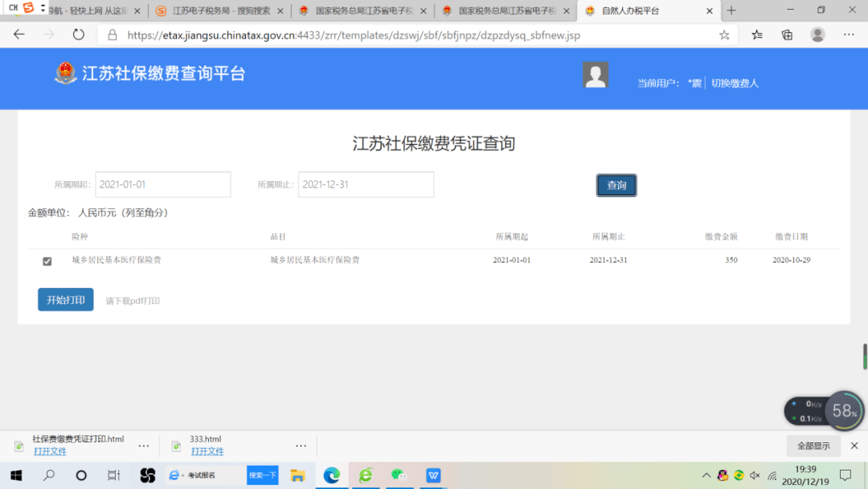The width and height of the screenshot is (868, 489).
Task: Click the 所属期起 date field
Action: point(162,184)
